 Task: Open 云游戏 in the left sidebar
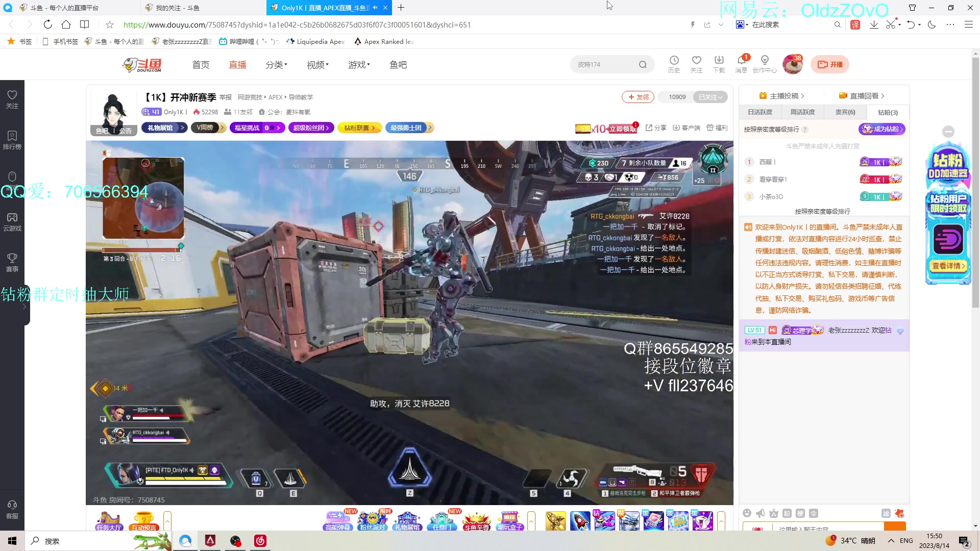pyautogui.click(x=12, y=222)
